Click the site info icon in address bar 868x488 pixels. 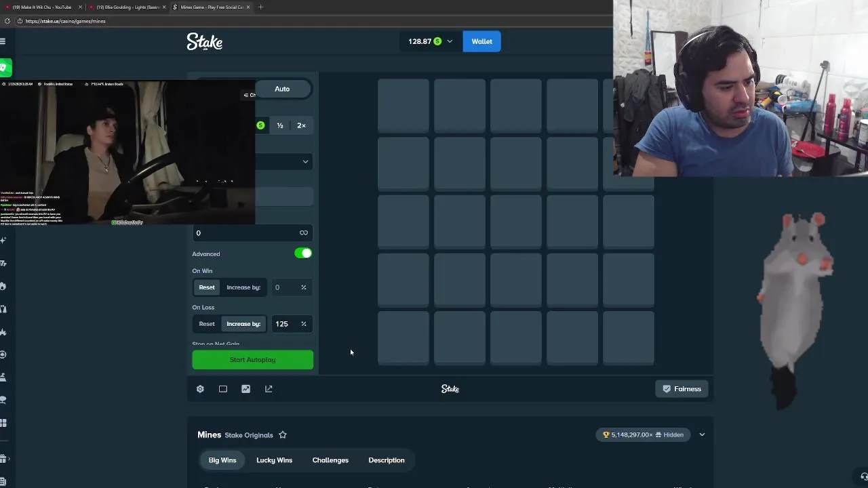click(x=20, y=21)
